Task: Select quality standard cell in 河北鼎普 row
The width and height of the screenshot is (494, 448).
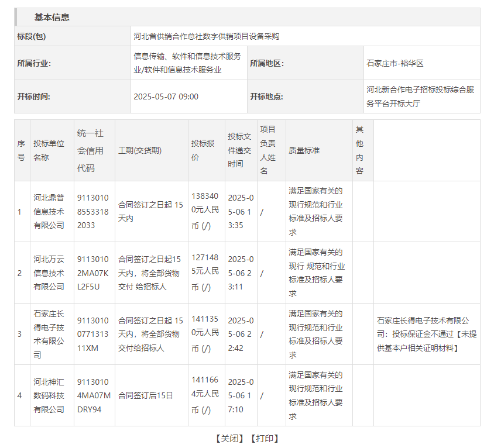Action: point(319,212)
